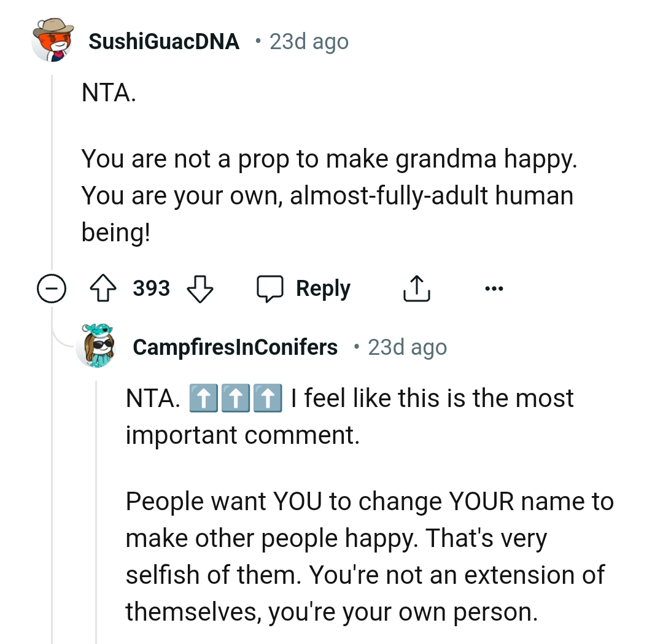Open the share options for the comment

(416, 289)
